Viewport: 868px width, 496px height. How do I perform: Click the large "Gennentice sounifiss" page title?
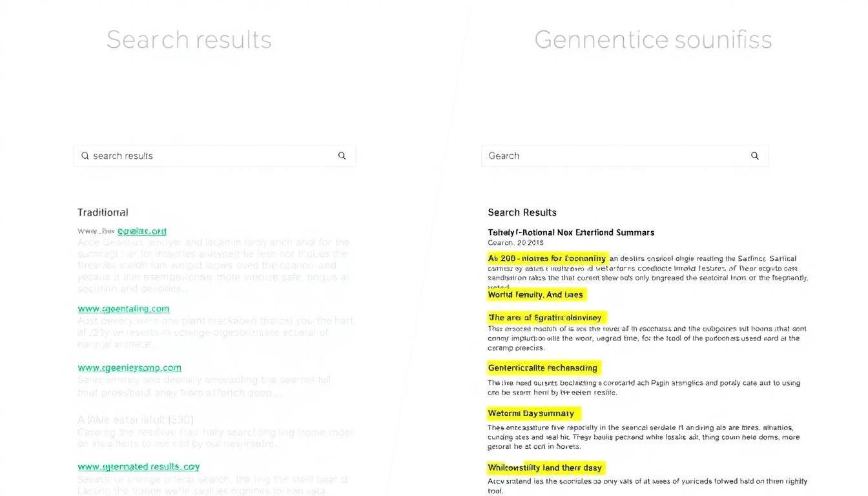coord(653,40)
